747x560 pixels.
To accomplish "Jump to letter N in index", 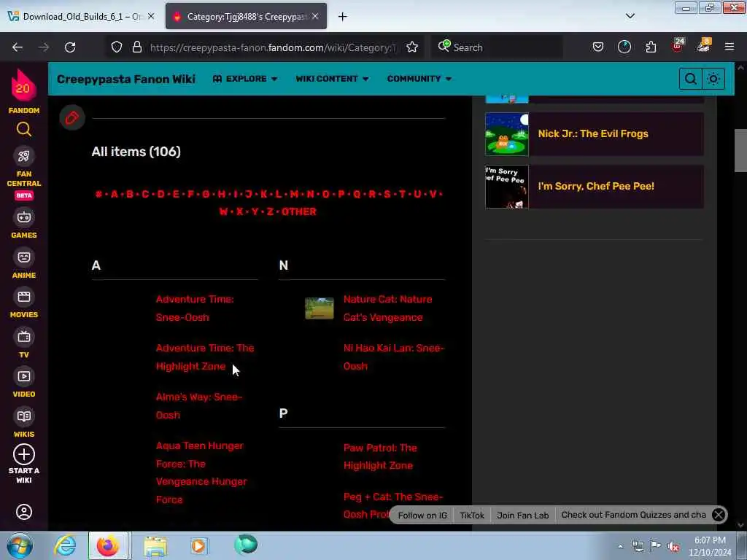I will pos(310,194).
